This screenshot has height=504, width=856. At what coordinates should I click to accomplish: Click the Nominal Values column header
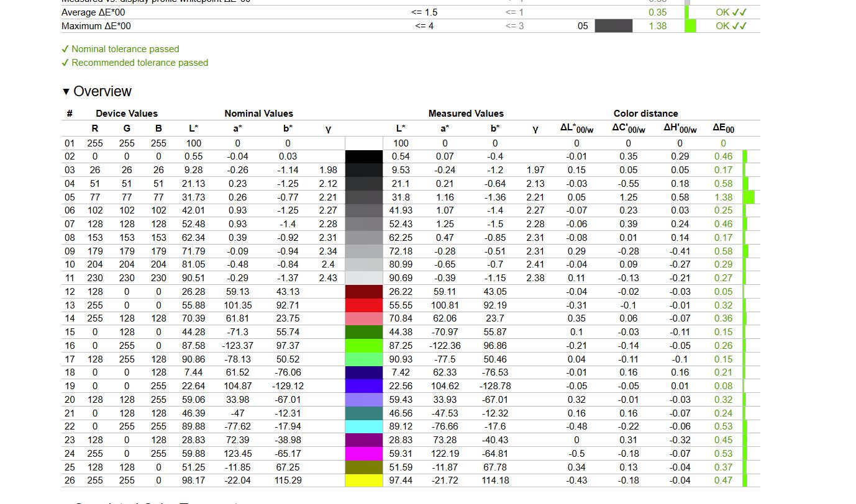point(258,114)
